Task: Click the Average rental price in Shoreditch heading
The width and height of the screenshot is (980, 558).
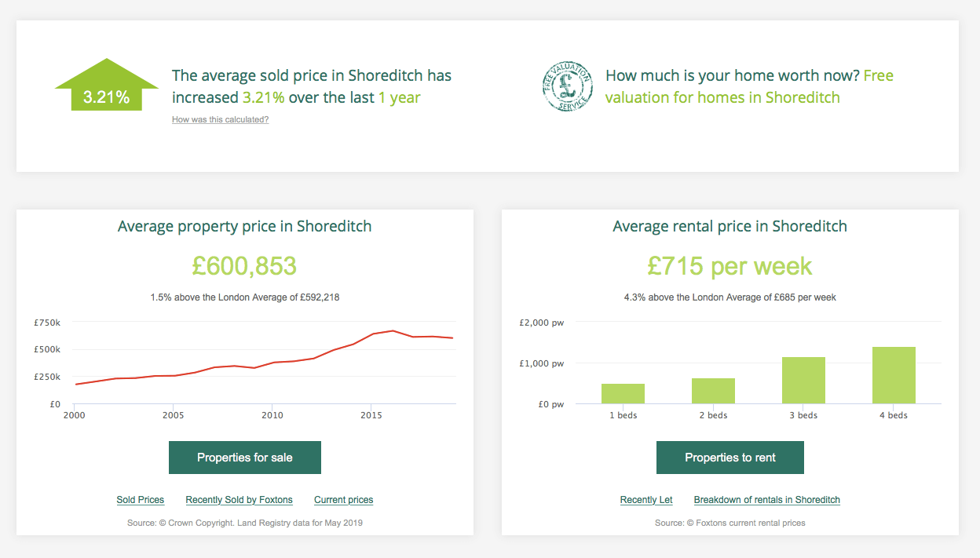Action: [730, 226]
